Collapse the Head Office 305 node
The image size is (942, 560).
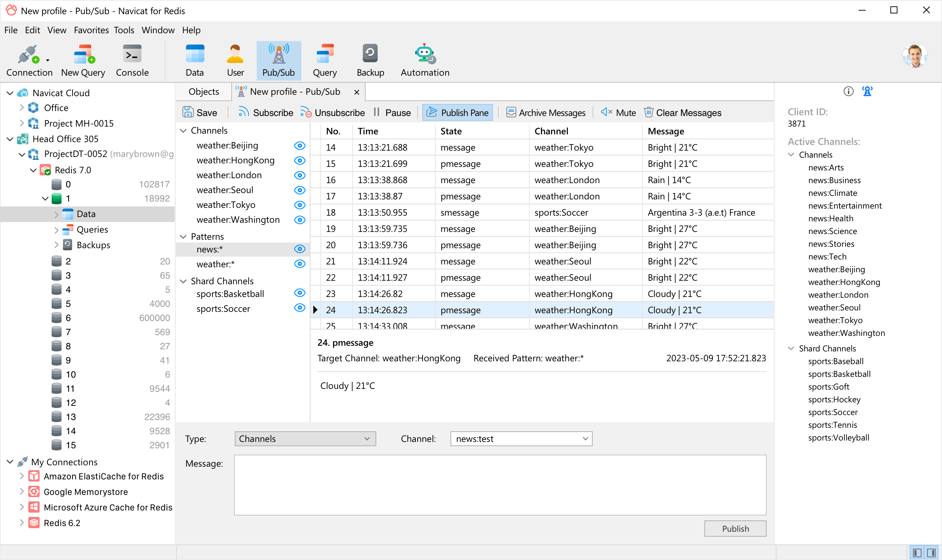click(10, 139)
